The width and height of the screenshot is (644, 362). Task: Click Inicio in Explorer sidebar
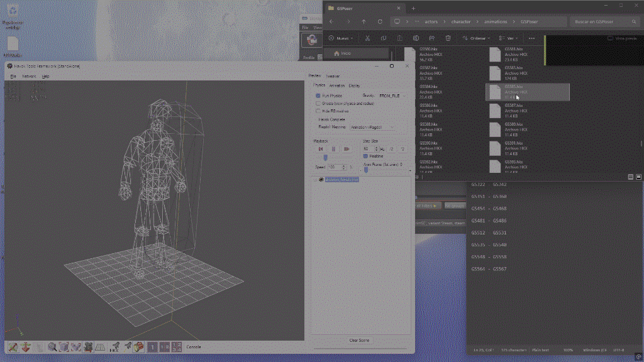pos(356,53)
